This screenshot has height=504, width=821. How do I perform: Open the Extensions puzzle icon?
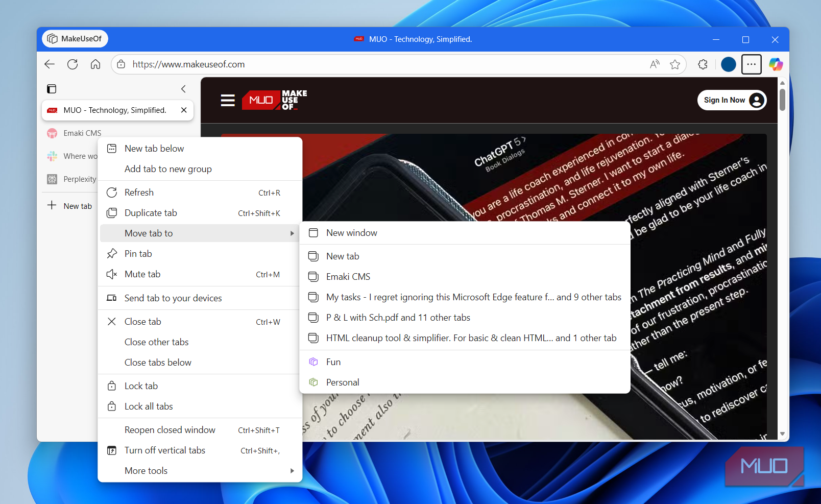(703, 64)
